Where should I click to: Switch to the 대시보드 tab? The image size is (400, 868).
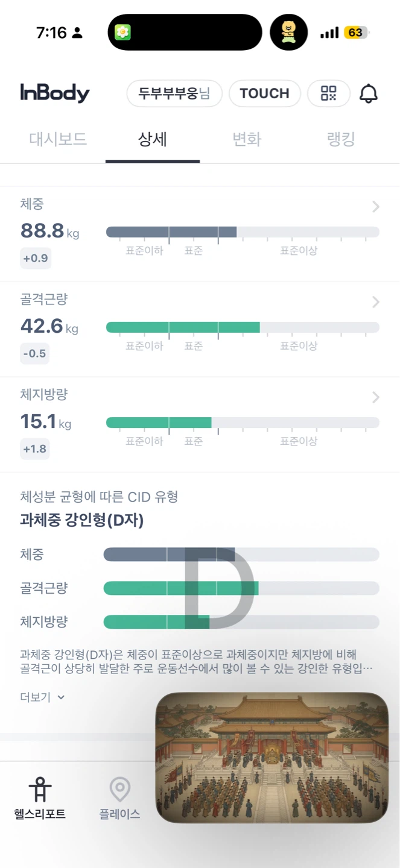[58, 140]
